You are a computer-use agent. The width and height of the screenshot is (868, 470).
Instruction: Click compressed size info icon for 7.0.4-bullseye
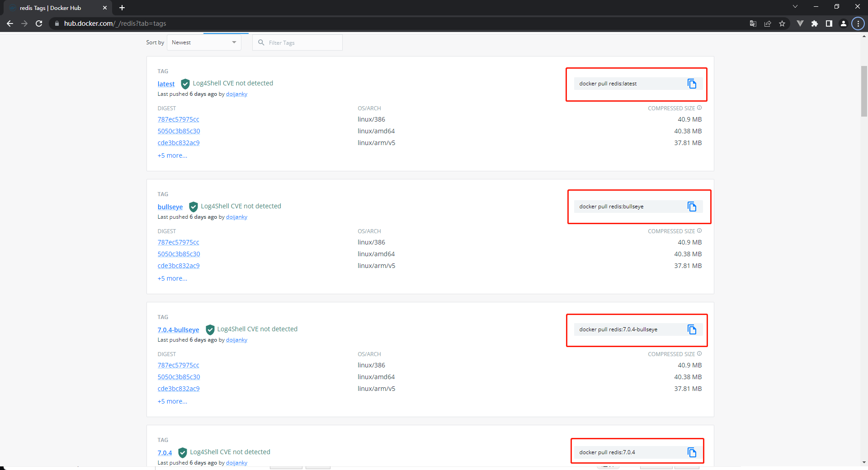pos(699,354)
